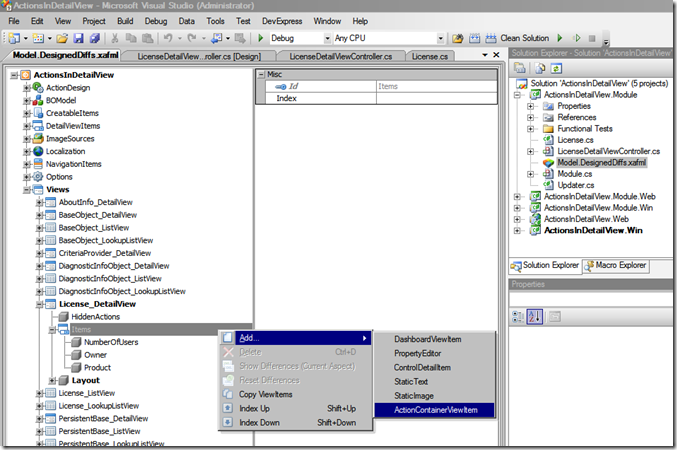Collapse the Views node
Image resolution: width=677 pixels, height=450 pixels.
pyautogui.click(x=27, y=190)
